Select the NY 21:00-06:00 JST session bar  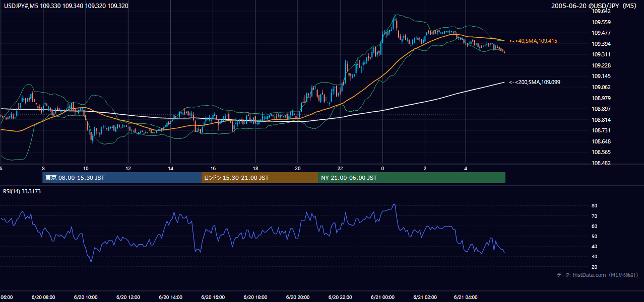tap(412, 178)
